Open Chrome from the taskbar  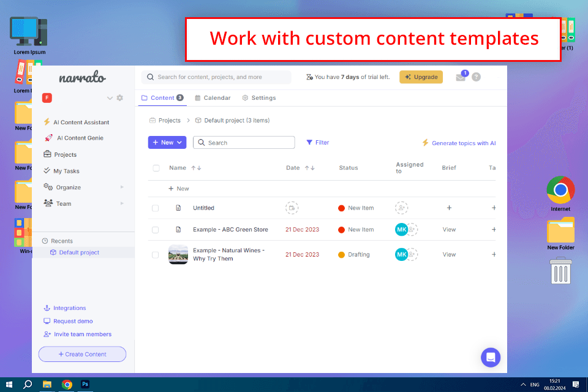click(x=67, y=385)
